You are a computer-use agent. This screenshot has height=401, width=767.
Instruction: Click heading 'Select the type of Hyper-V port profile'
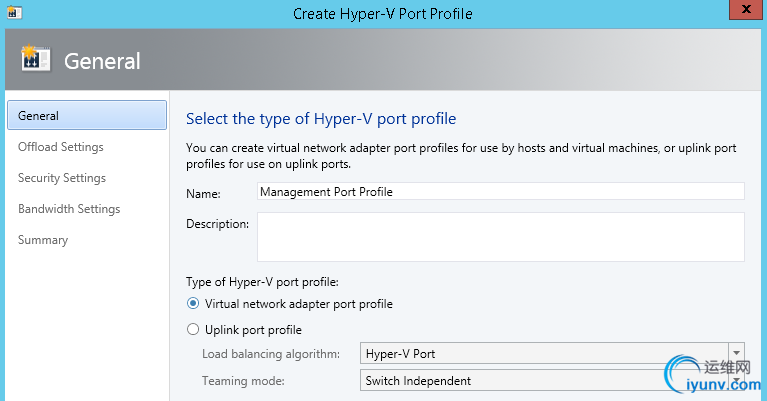pyautogui.click(x=321, y=119)
